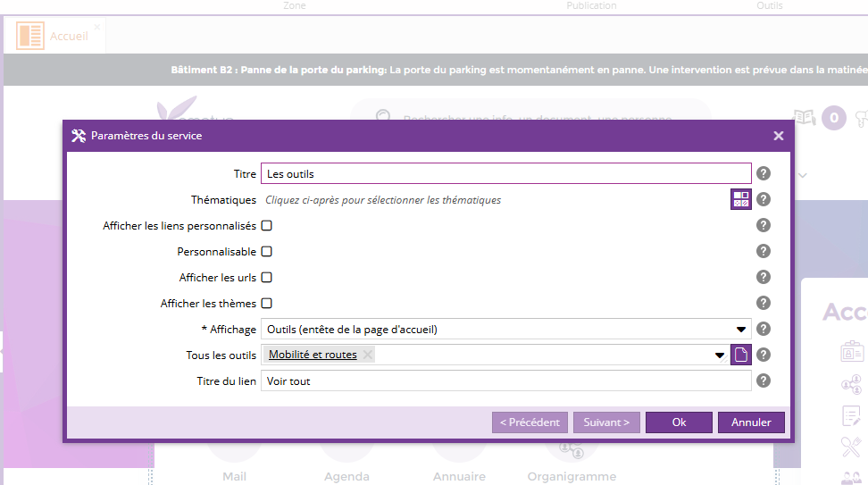The width and height of the screenshot is (868, 485).
Task: Remove the Mobilité et routes tag
Action: [x=368, y=355]
